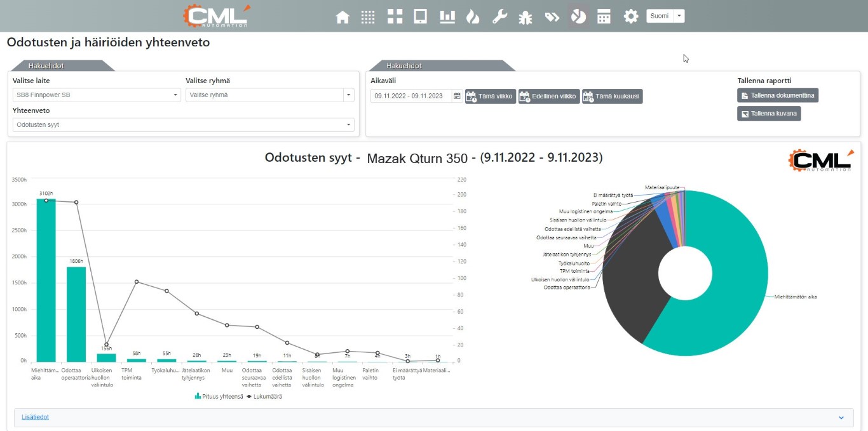Click the flame icon in navbar
Viewport: 868px width, 431px height.
point(473,17)
